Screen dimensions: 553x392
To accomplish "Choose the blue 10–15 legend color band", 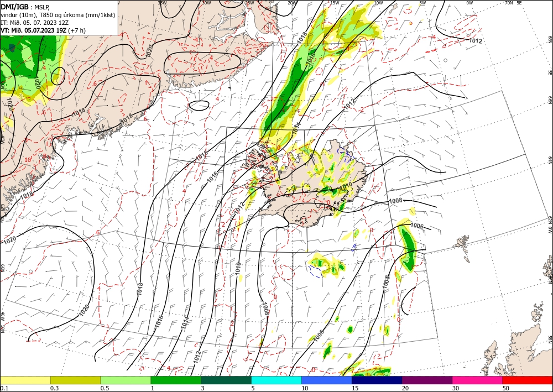I will pos(327,380).
